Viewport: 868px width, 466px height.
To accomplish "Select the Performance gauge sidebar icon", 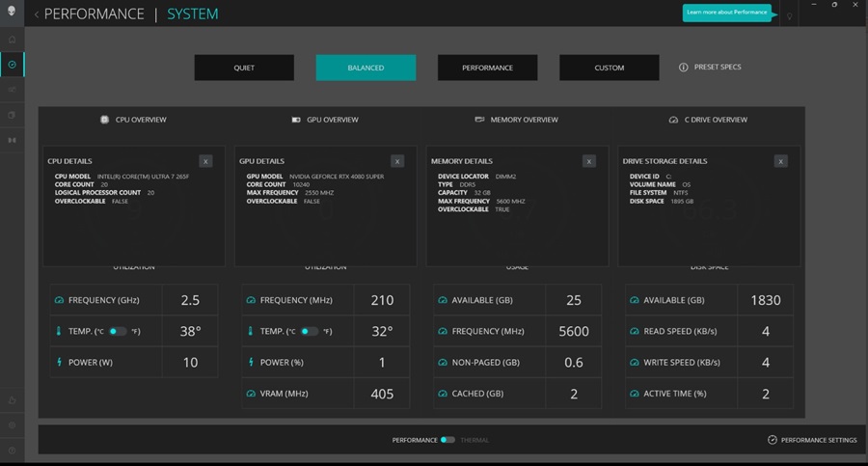I will [12, 65].
